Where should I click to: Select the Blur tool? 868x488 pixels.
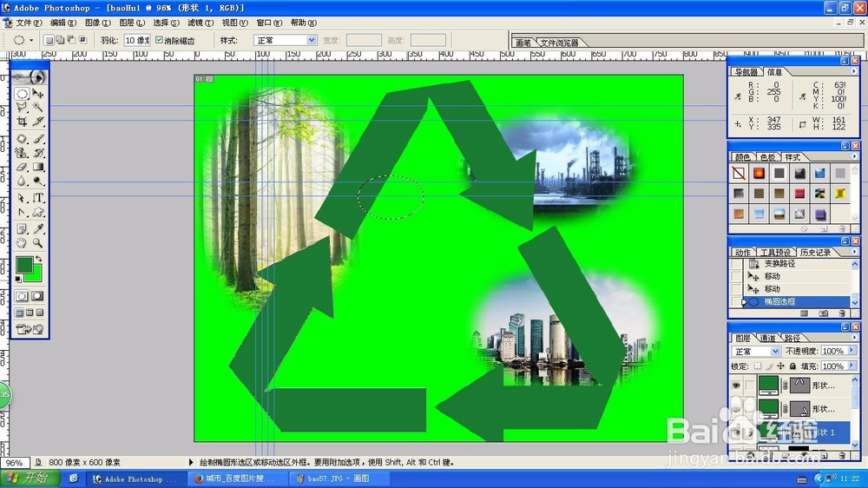[22, 180]
